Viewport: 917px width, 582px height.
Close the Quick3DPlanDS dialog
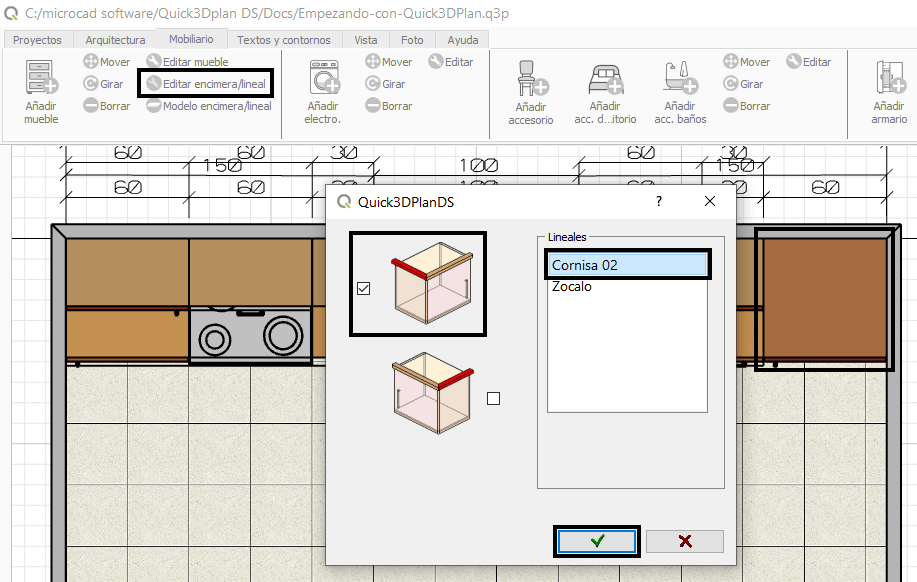pyautogui.click(x=710, y=201)
